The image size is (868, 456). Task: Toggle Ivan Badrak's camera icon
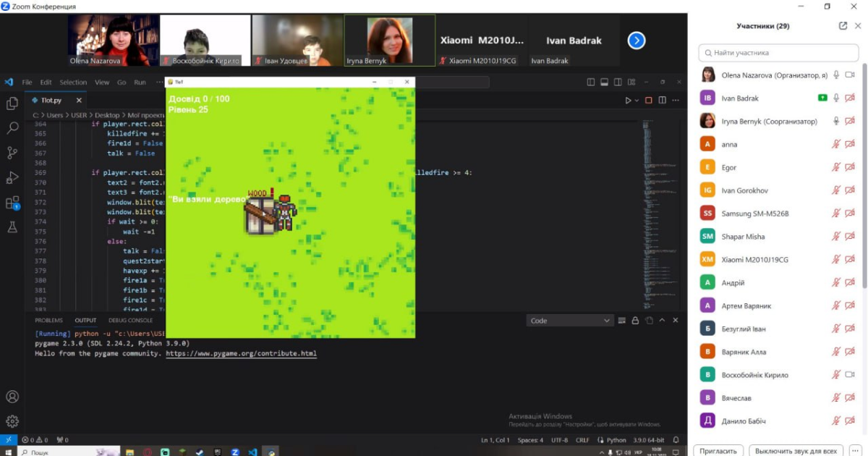coord(850,98)
